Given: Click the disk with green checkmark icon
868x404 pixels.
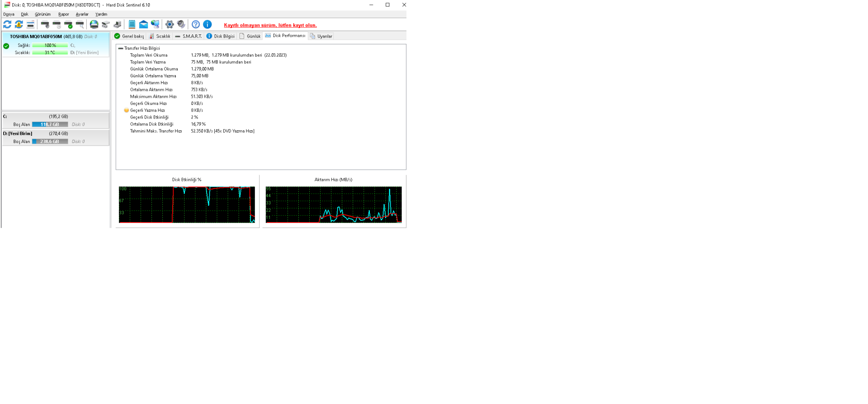Looking at the screenshot, I should point(68,24).
